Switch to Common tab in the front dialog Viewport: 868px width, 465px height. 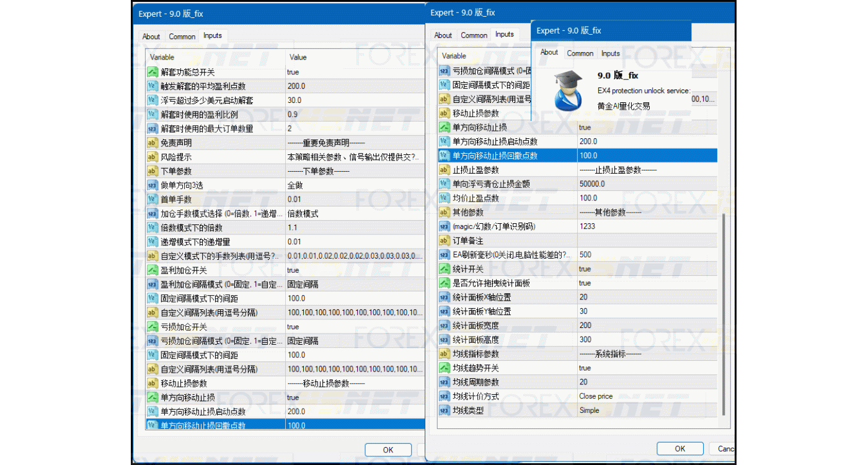(x=580, y=53)
